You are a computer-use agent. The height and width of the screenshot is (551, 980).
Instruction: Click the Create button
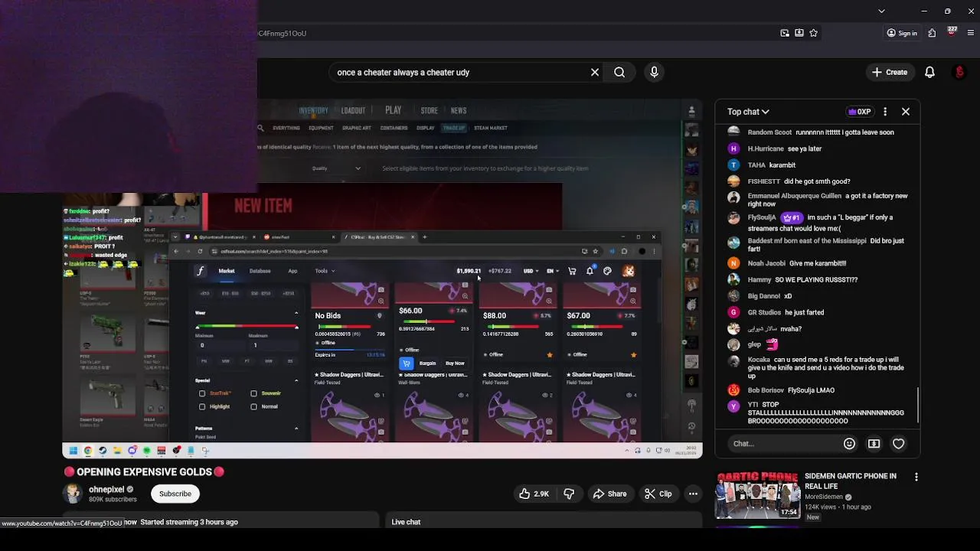click(889, 72)
